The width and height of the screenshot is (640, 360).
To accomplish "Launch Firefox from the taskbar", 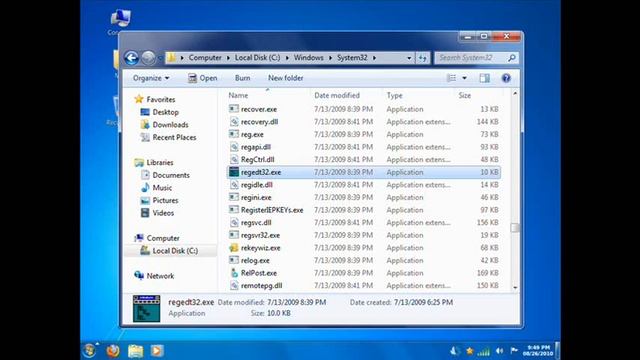I will (x=113, y=351).
